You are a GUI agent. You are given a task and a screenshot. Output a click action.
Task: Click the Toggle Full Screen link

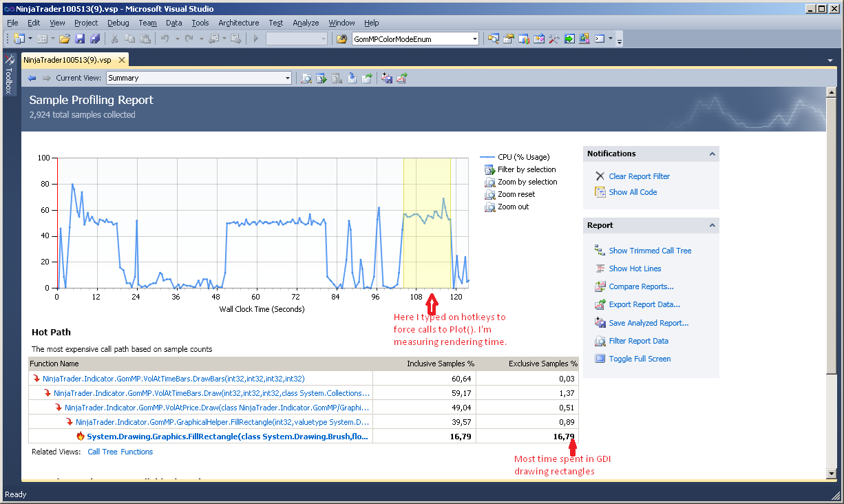tap(640, 359)
